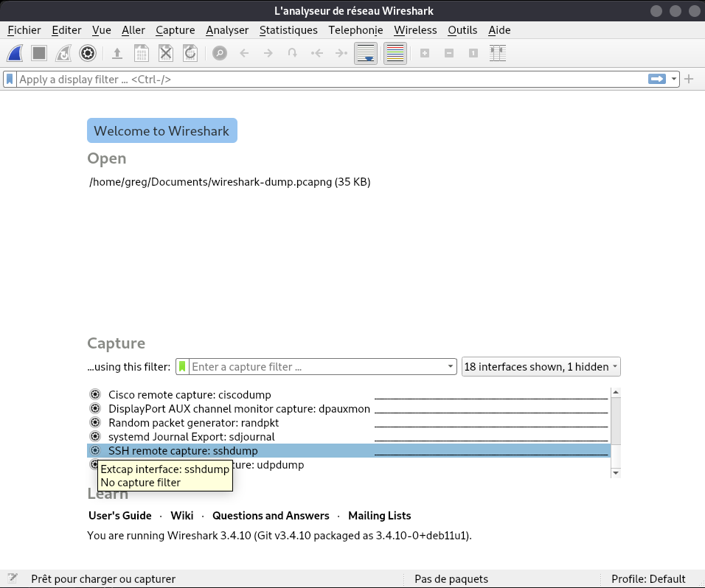
Task: Open the User's Guide link
Action: coord(119,516)
